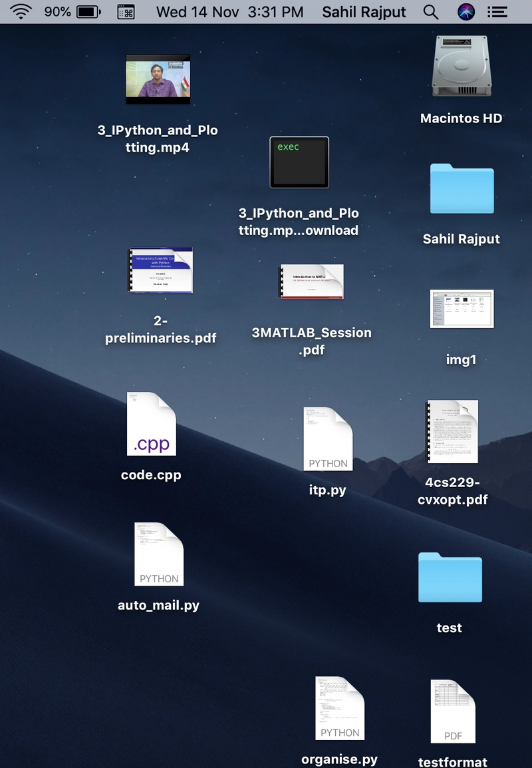Activate the Siri menu bar icon
The height and width of the screenshot is (768, 532).
pyautogui.click(x=466, y=12)
